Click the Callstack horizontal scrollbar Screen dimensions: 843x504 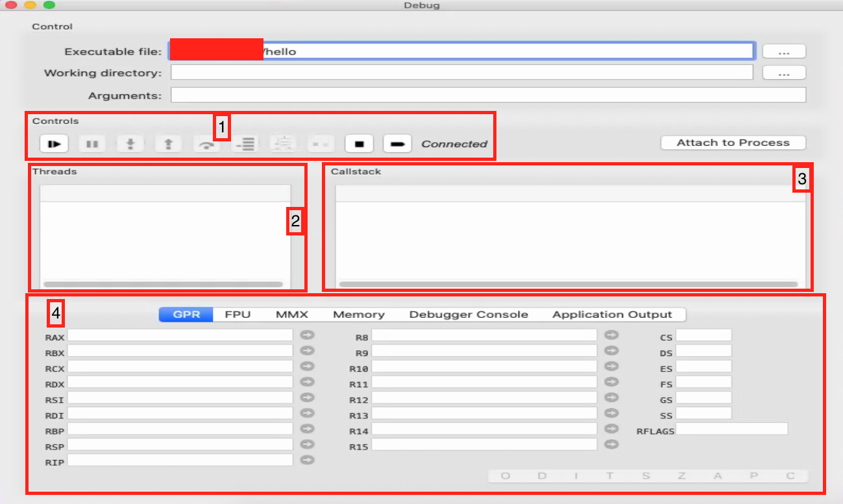pyautogui.click(x=568, y=284)
